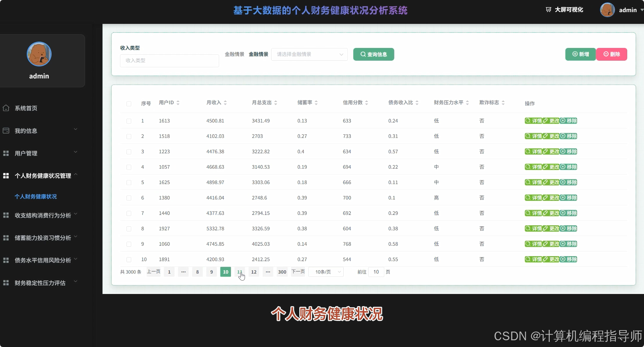The image size is (644, 347).
Task: Select the 系统首页 home icon in sidebar
Action: click(6, 108)
